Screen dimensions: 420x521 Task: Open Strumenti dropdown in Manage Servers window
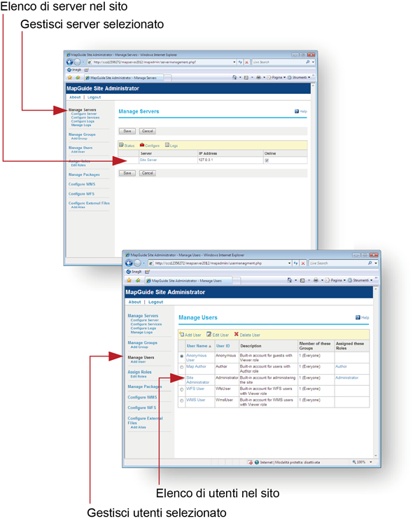[x=309, y=78]
